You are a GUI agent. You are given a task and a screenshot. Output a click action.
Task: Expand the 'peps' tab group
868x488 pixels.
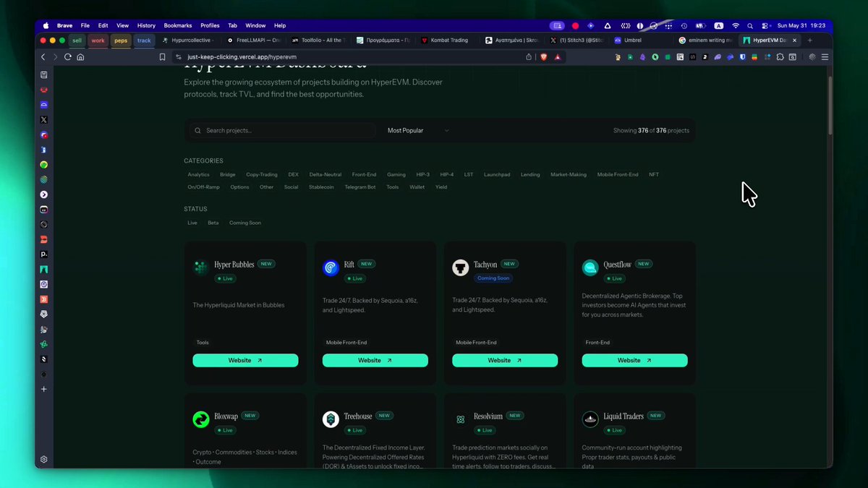coord(121,40)
